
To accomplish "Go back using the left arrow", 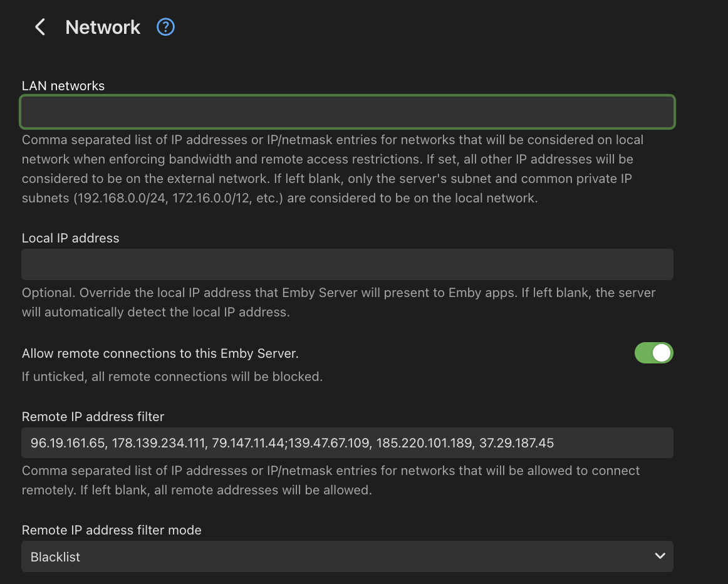I will [40, 27].
